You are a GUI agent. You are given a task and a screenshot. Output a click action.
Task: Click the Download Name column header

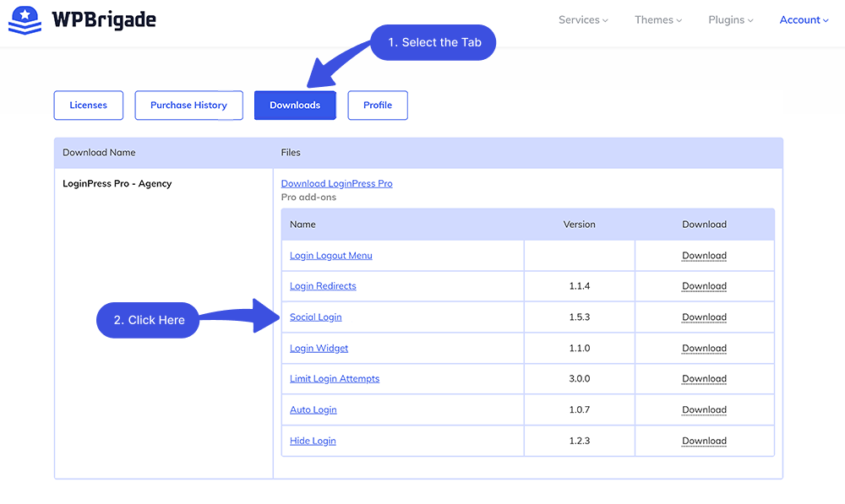pyautogui.click(x=99, y=153)
